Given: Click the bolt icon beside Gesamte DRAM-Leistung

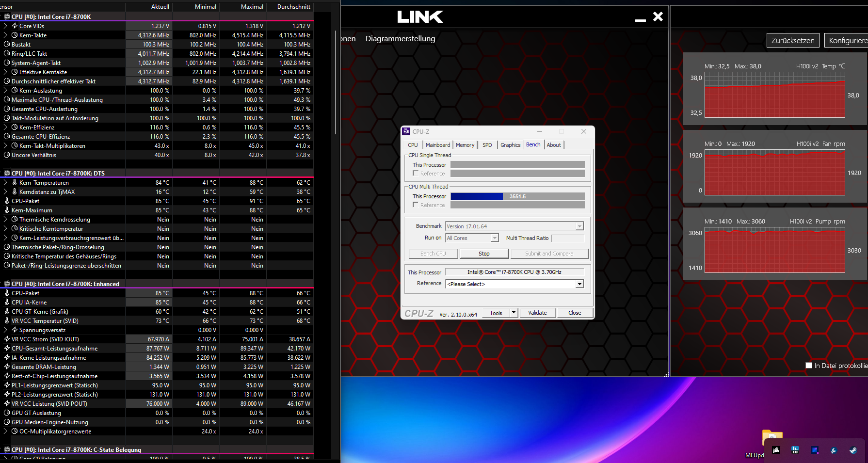Looking at the screenshot, I should (7, 367).
